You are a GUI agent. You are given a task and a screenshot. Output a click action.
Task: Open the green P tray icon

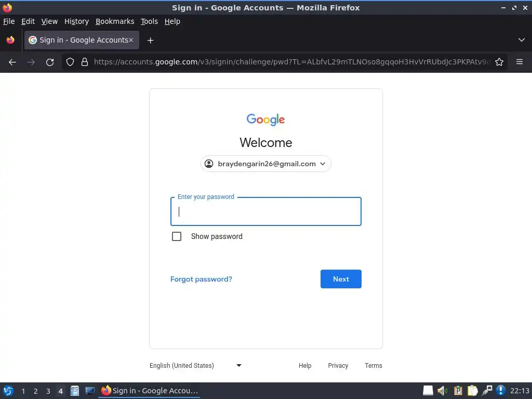click(458, 391)
